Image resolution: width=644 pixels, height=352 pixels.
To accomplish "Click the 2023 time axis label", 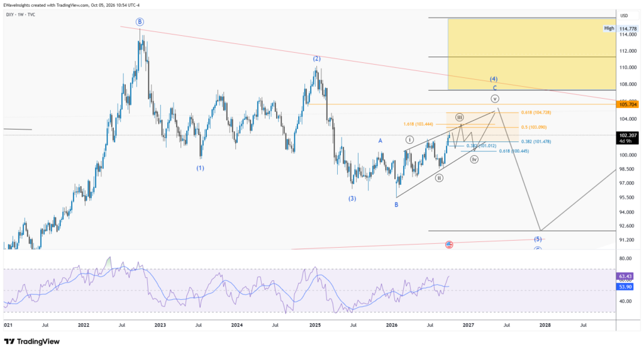I will (160, 325).
